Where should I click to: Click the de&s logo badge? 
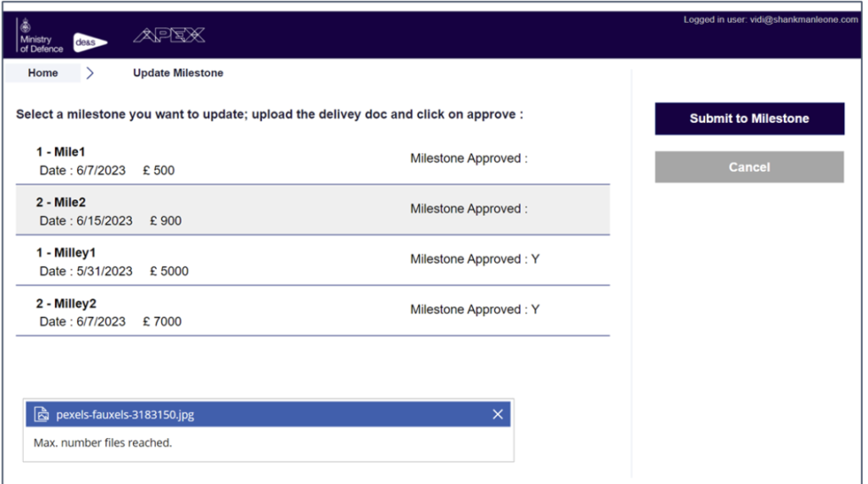(x=90, y=42)
